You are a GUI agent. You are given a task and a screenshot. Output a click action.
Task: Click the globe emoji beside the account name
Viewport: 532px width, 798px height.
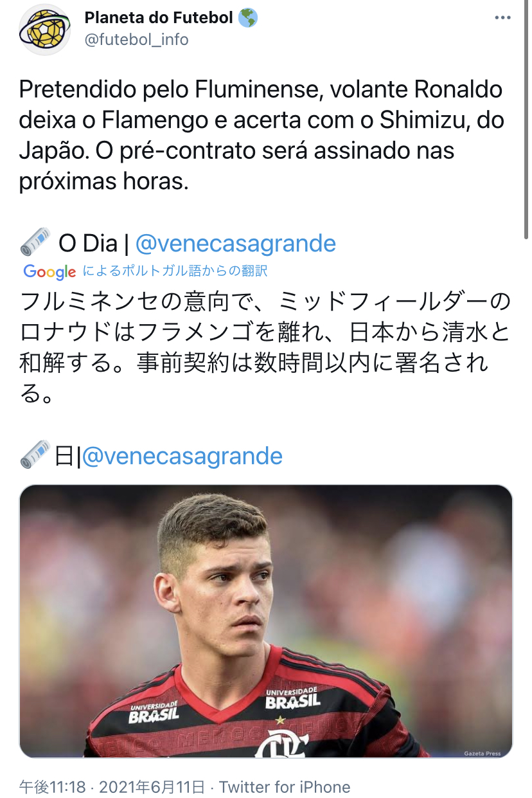247,18
